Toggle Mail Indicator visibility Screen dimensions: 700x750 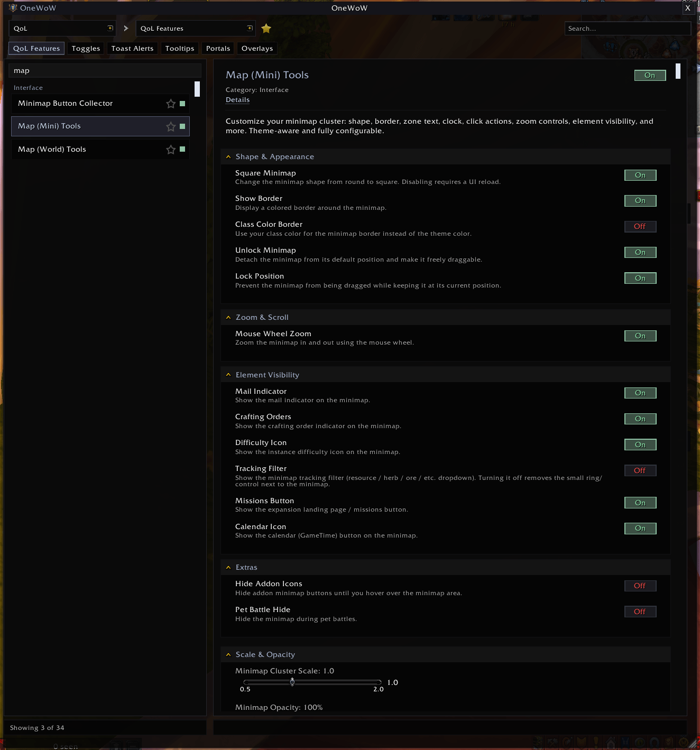click(640, 393)
